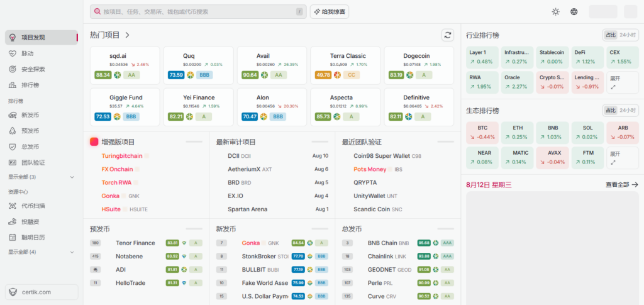Open the Giggle Fund project card

click(125, 107)
